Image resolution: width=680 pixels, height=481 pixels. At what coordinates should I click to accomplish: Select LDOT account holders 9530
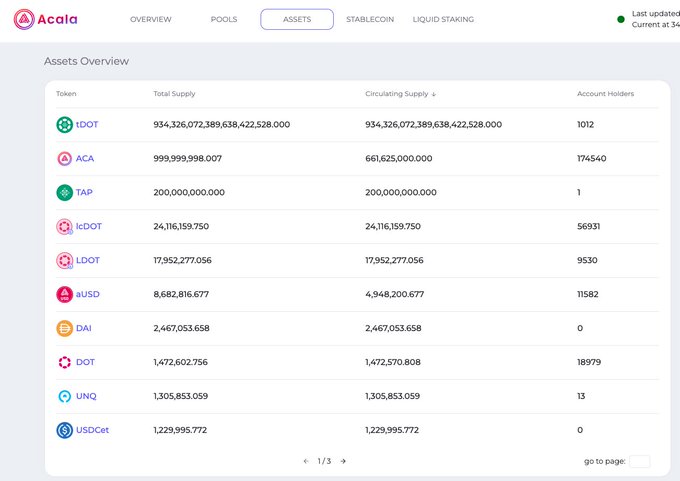[587, 260]
